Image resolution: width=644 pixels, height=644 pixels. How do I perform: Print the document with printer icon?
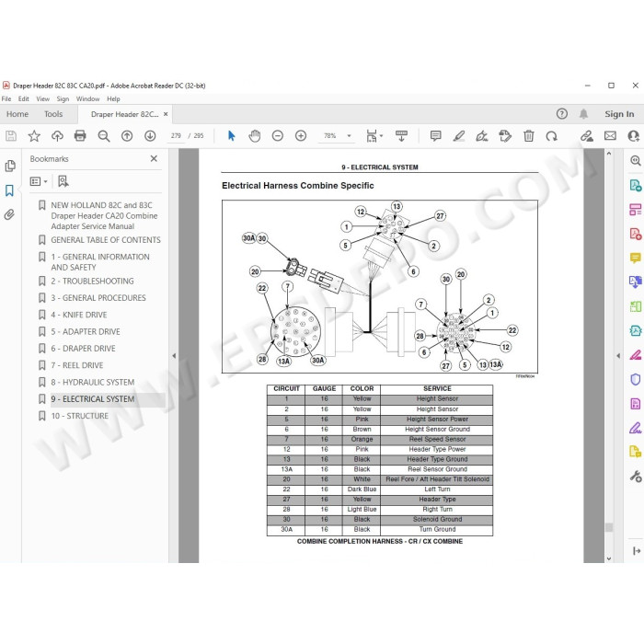[x=80, y=135]
